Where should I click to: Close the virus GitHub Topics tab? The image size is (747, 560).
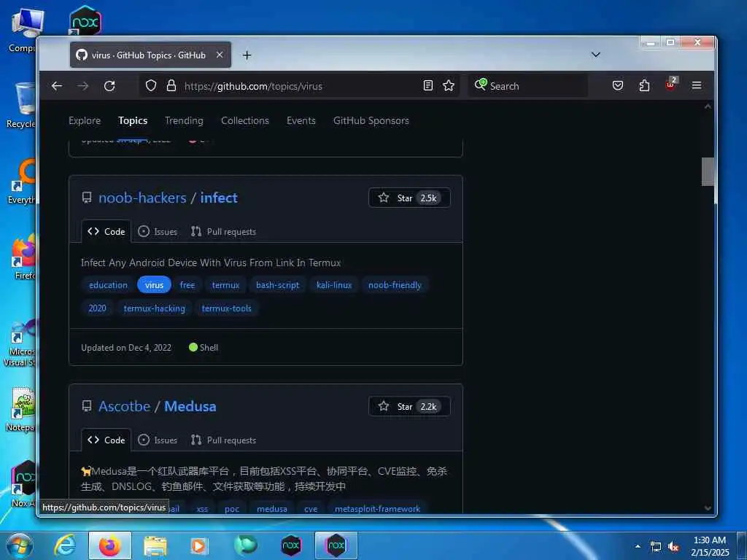220,55
